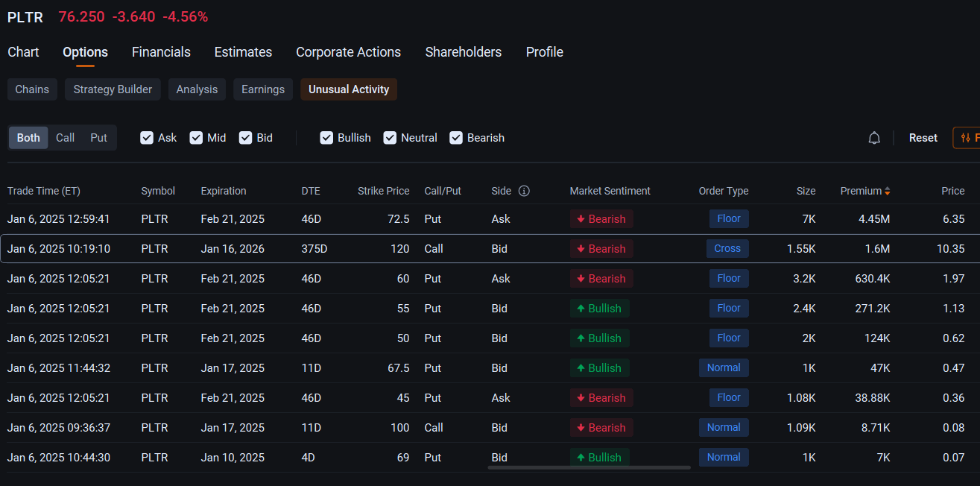
Task: Uncheck the Bearish sentiment filter
Action: coord(456,138)
